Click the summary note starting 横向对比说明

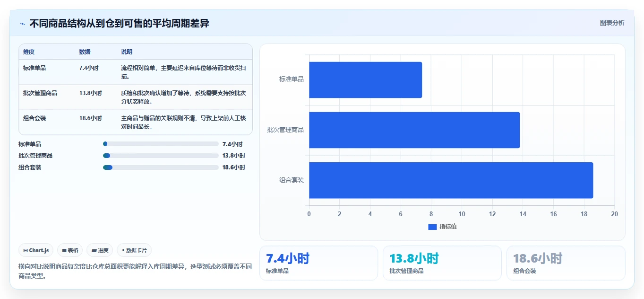coord(135,271)
